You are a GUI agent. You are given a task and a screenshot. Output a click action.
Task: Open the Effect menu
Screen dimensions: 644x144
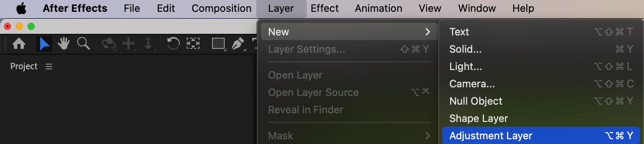coord(324,8)
